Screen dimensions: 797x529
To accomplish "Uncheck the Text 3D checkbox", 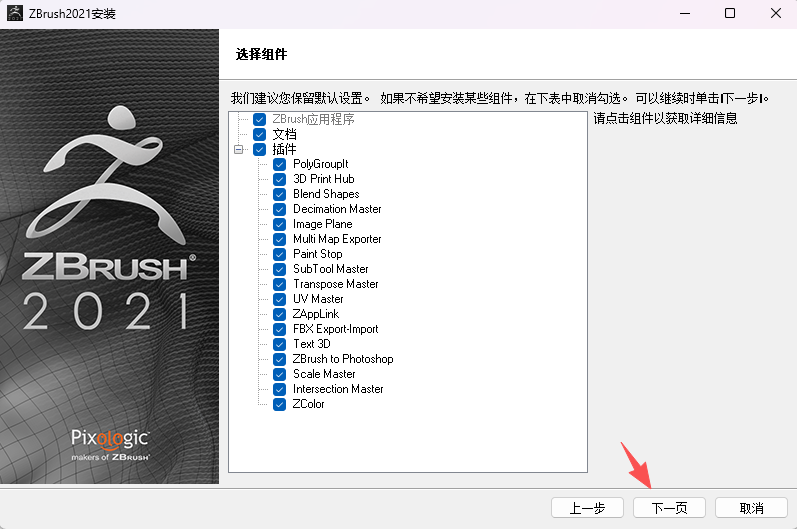I will click(280, 344).
